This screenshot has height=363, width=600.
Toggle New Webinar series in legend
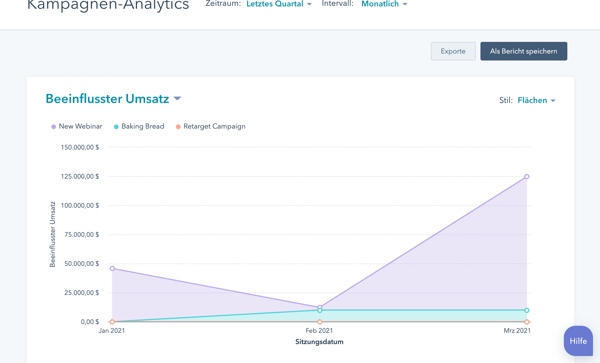pos(77,126)
